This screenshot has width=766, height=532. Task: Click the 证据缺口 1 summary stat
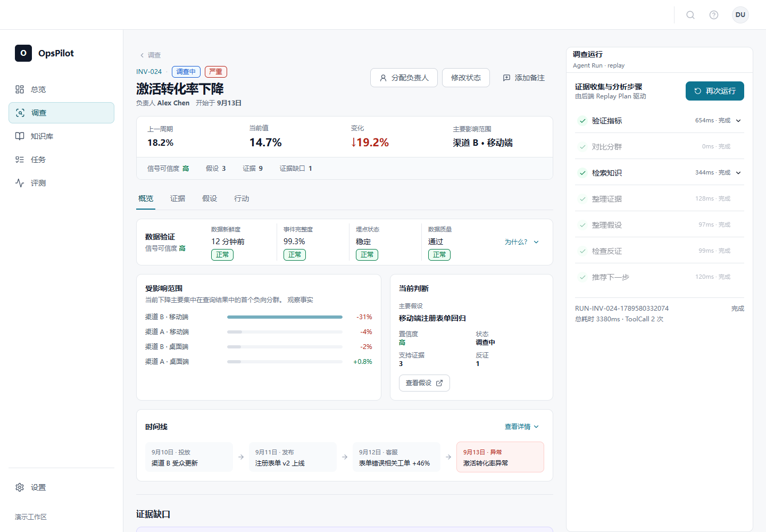[296, 169]
